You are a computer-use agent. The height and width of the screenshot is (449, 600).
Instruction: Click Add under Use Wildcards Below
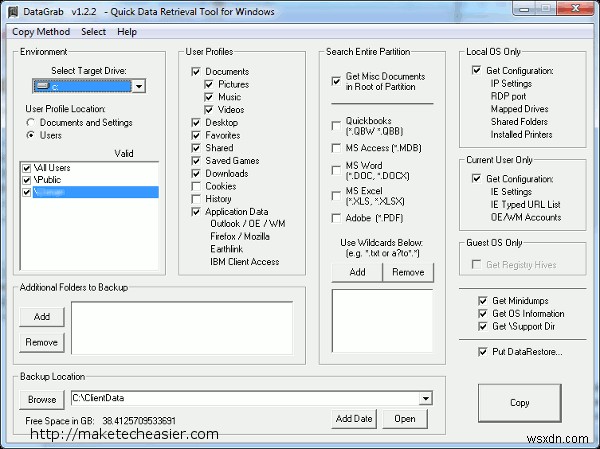point(357,272)
